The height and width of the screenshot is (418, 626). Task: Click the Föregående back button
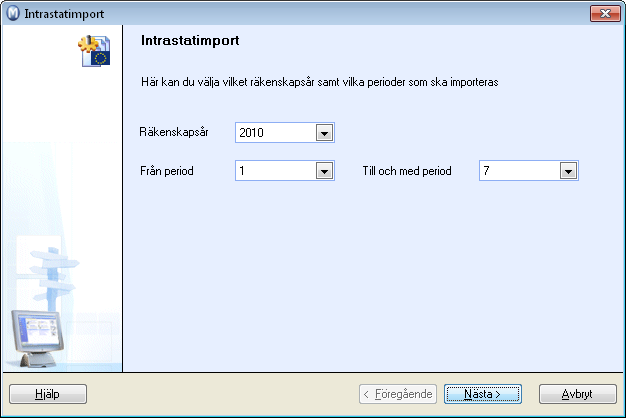pyautogui.click(x=398, y=394)
